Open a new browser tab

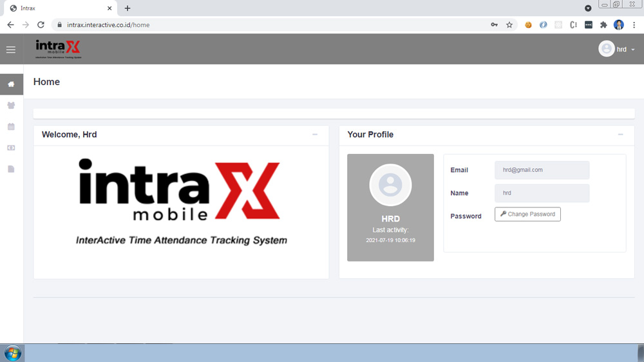click(128, 8)
